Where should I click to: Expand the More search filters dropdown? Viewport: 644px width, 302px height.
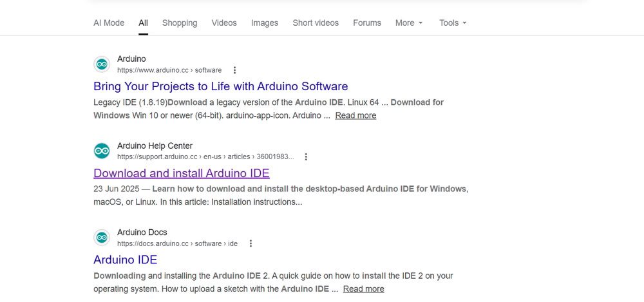point(409,23)
